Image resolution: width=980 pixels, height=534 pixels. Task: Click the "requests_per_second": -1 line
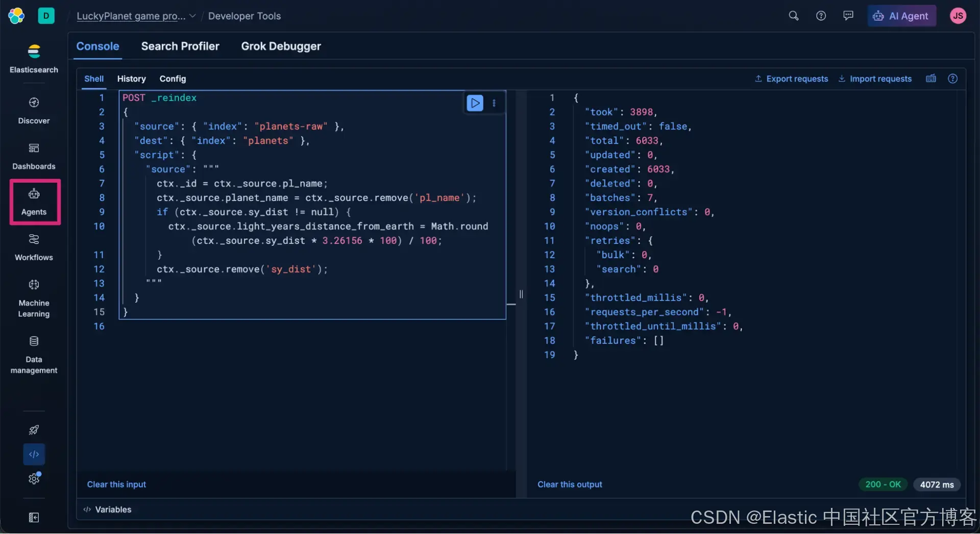[x=657, y=312]
